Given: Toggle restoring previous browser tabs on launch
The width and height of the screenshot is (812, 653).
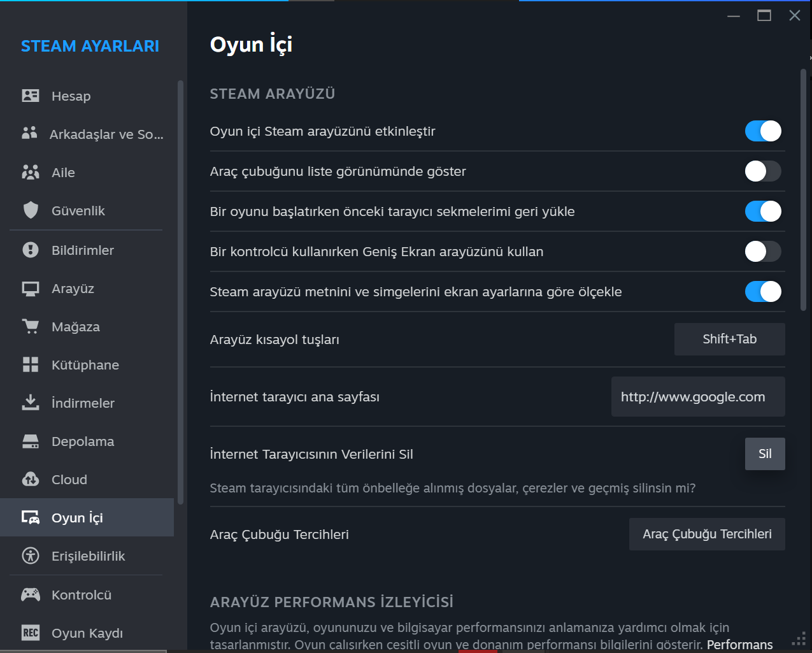Looking at the screenshot, I should pos(763,212).
